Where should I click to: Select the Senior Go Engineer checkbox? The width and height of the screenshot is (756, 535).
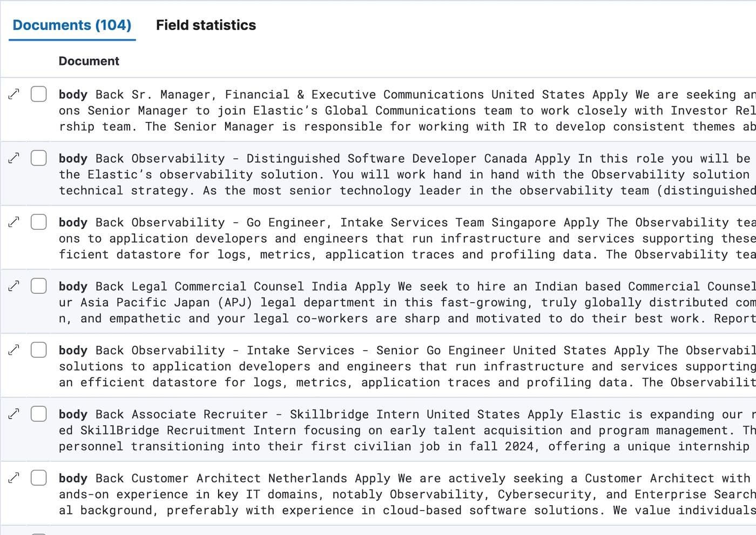pos(38,349)
